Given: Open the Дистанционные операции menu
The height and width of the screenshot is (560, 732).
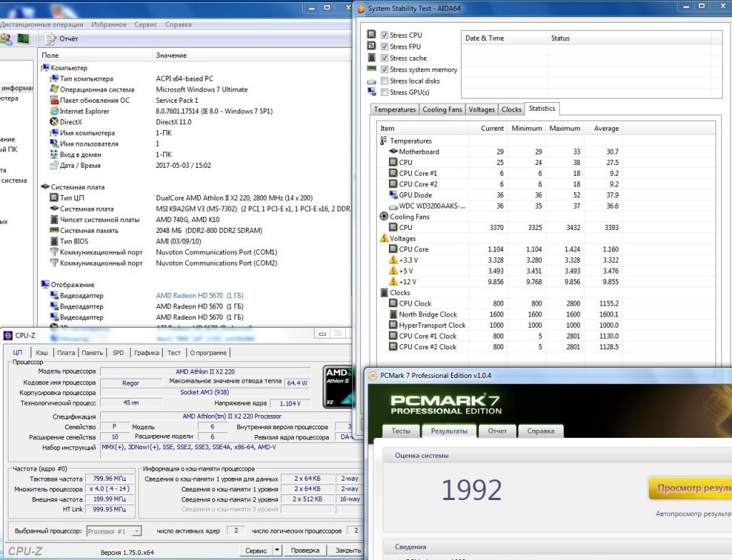Looking at the screenshot, I should (x=41, y=25).
